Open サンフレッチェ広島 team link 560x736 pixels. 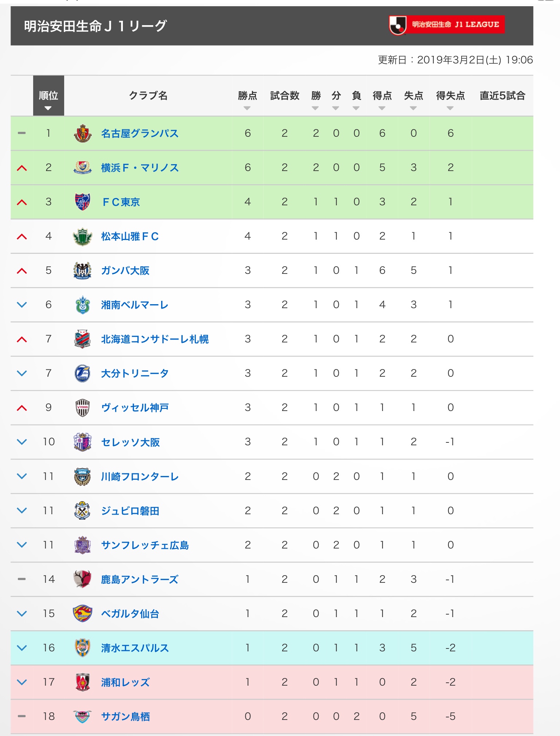(145, 545)
